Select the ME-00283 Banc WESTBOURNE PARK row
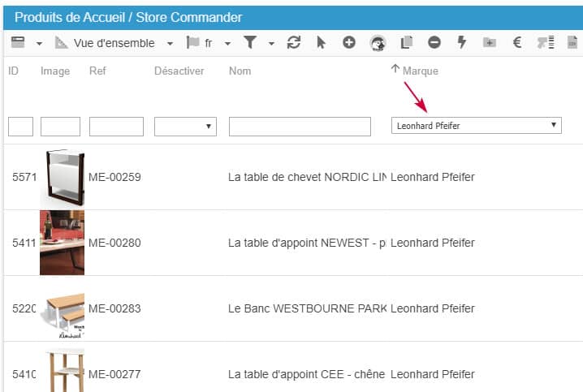The height and width of the screenshot is (392, 583). 309,308
